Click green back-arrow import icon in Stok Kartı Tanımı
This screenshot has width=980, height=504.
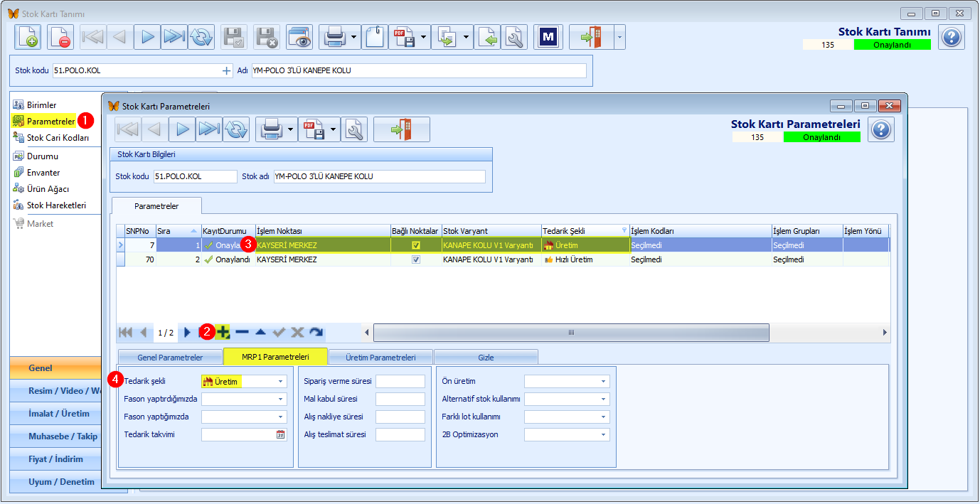click(487, 37)
